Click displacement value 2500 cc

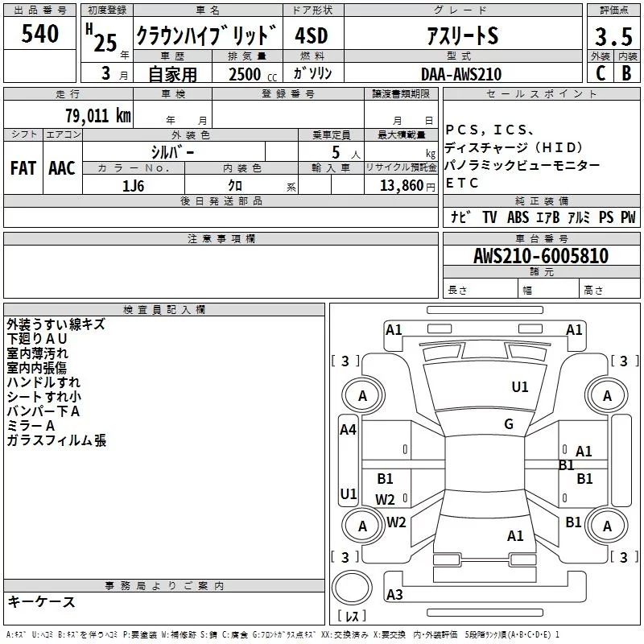tap(253, 74)
